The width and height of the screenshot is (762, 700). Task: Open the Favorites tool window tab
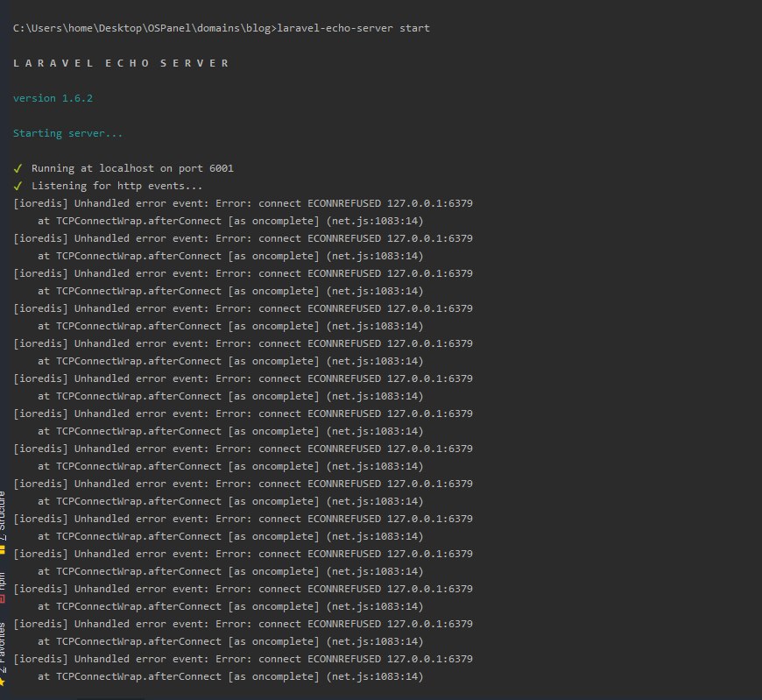3,654
